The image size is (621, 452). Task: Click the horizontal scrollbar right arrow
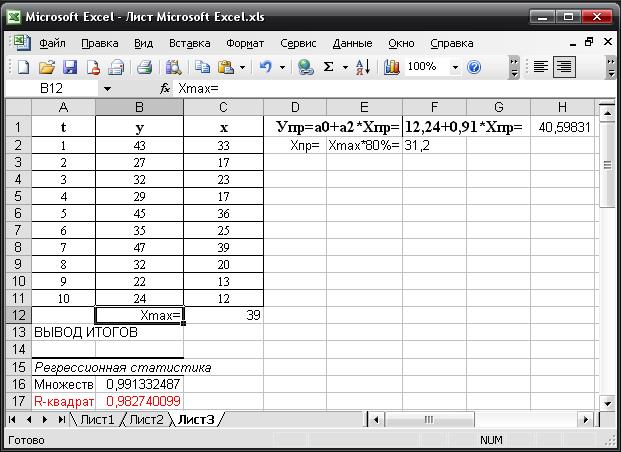click(x=586, y=419)
